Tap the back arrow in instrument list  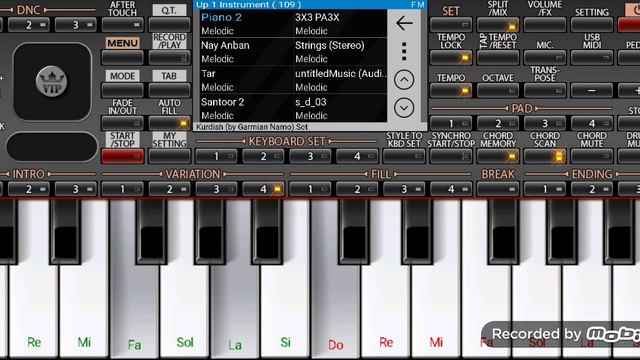[x=404, y=24]
